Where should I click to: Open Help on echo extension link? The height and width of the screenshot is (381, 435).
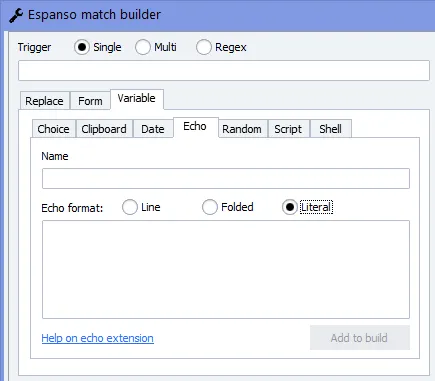click(98, 338)
